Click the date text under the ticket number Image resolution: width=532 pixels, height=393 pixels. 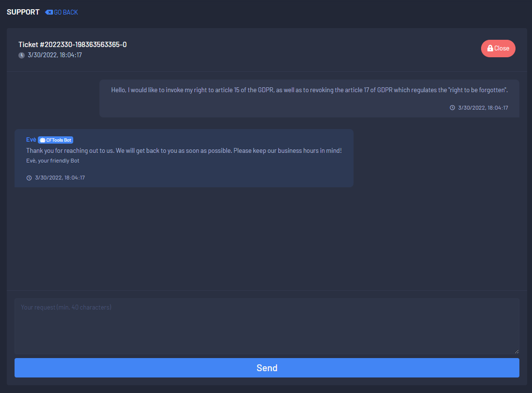(55, 55)
